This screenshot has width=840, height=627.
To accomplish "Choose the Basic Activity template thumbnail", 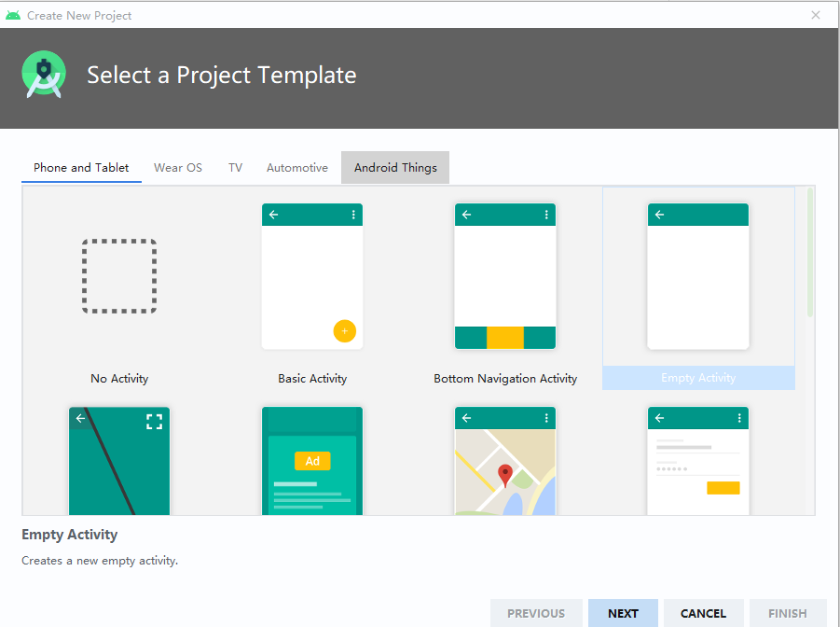I will point(312,276).
